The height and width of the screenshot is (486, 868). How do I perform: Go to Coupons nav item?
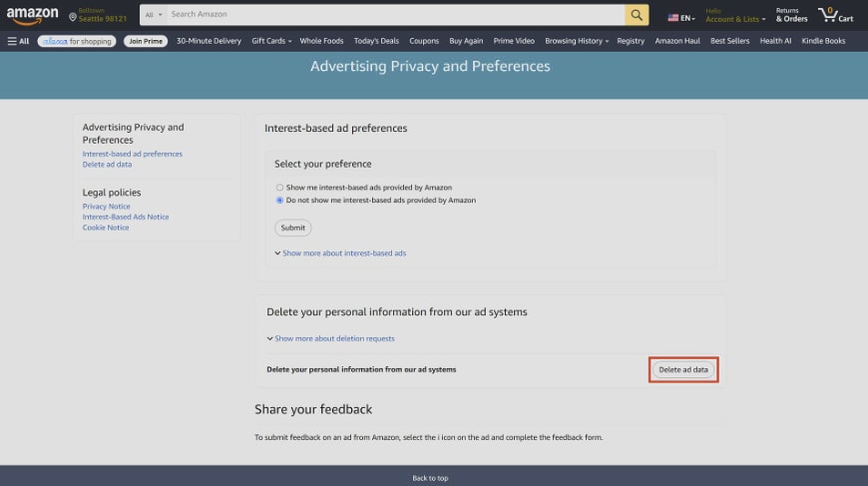tap(424, 41)
